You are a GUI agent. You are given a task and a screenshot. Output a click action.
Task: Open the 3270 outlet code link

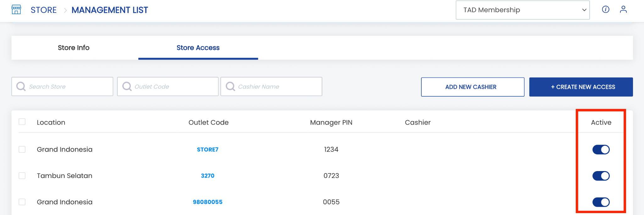(x=208, y=176)
